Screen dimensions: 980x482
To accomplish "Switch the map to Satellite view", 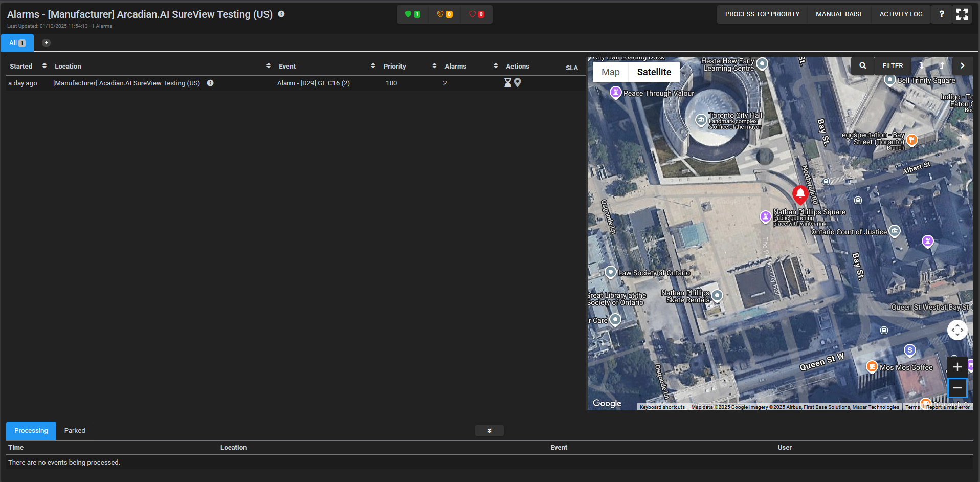I will [x=654, y=72].
